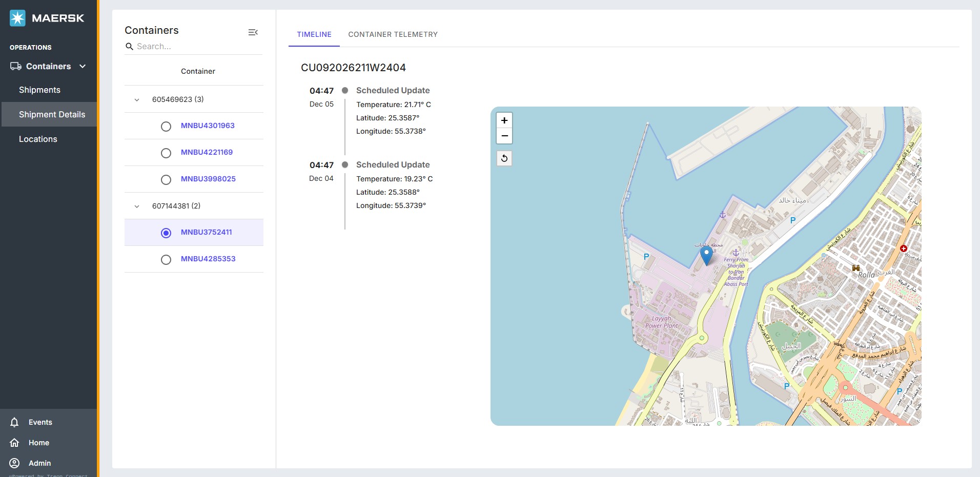This screenshot has width=980, height=477.
Task: Collapse shipment group 607144381
Action: click(x=137, y=206)
